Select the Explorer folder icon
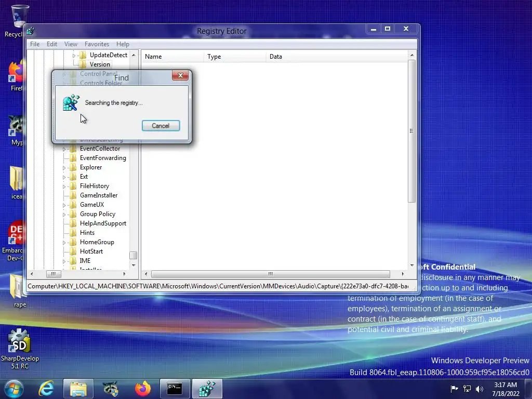 73,167
